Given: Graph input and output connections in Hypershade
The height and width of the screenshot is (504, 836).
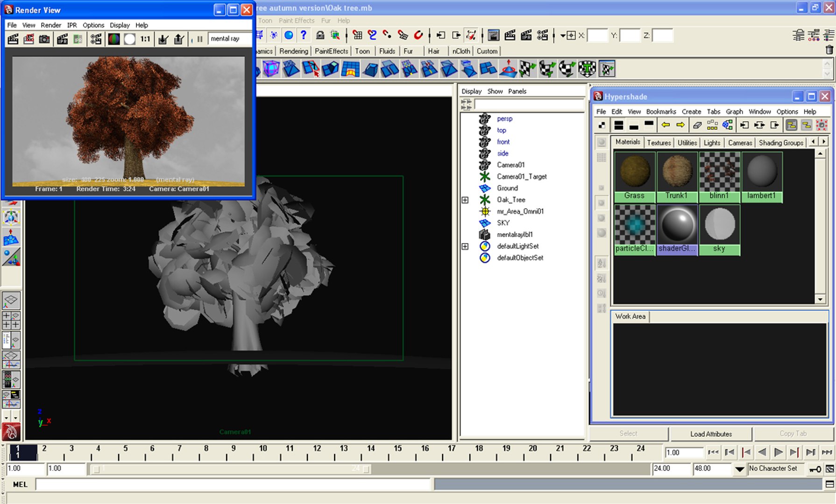Looking at the screenshot, I should pos(759,125).
